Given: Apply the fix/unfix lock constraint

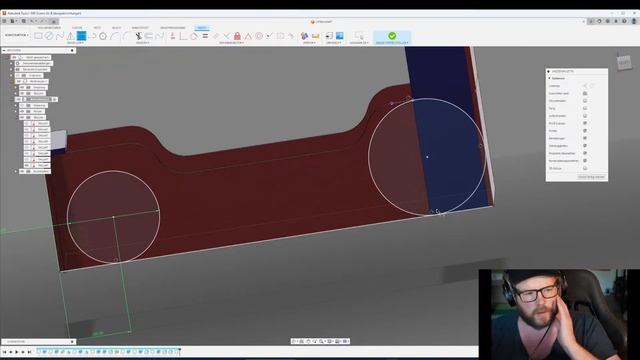Looking at the screenshot, I should pos(237,36).
